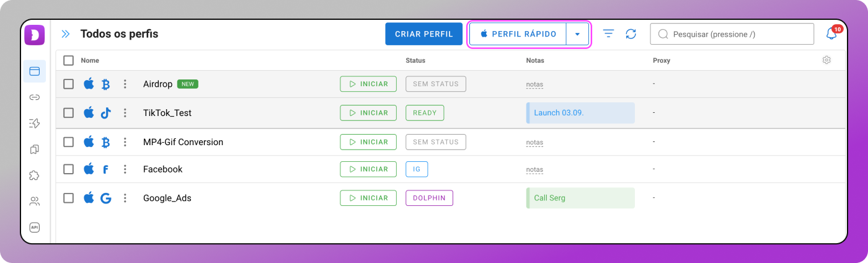Screen dimensions: 868x263
Task: Toggle the select-all checkbox in the header
Action: coord(69,60)
